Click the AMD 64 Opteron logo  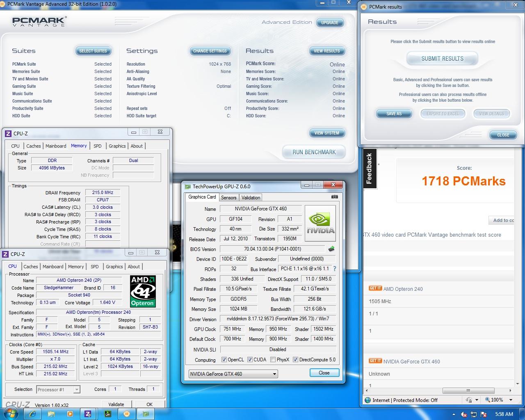point(142,291)
